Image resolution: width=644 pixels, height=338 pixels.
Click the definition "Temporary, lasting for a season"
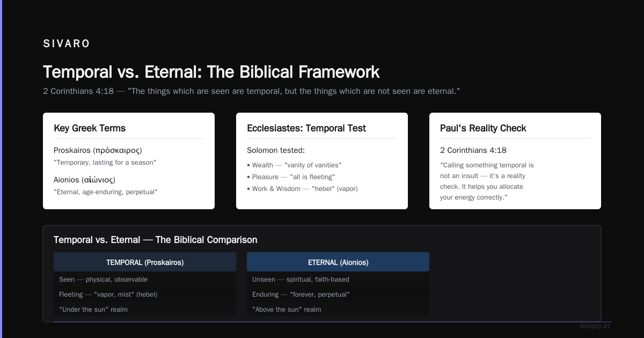pos(105,162)
